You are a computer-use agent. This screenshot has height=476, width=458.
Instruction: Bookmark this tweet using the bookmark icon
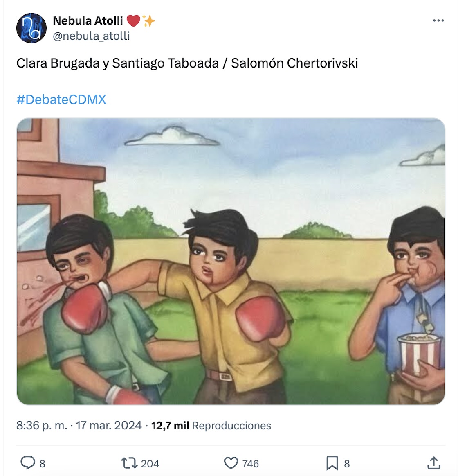[x=332, y=463]
